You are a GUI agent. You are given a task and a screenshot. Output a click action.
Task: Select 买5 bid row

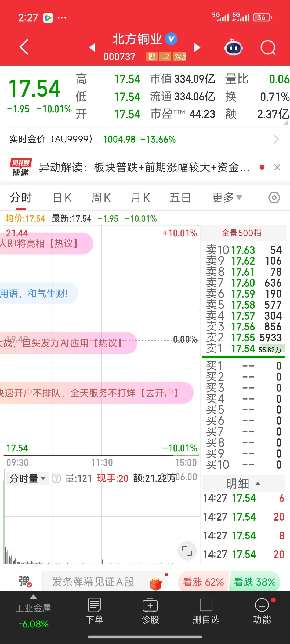(x=244, y=410)
